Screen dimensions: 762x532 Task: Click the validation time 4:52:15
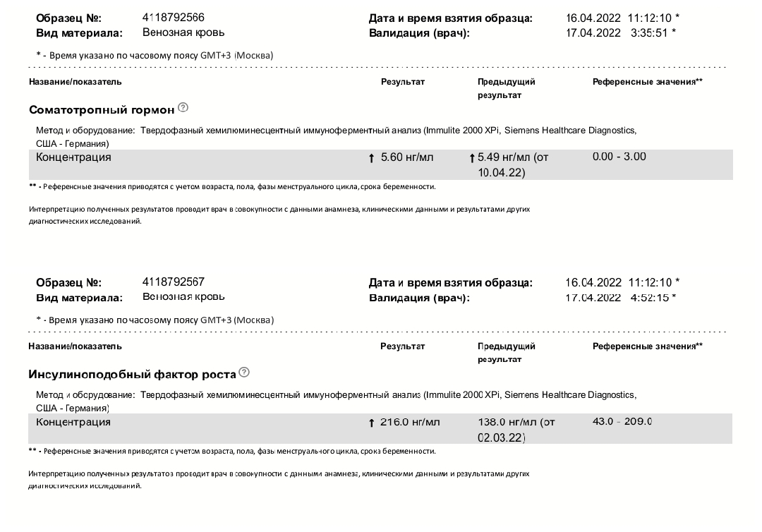[x=650, y=297]
